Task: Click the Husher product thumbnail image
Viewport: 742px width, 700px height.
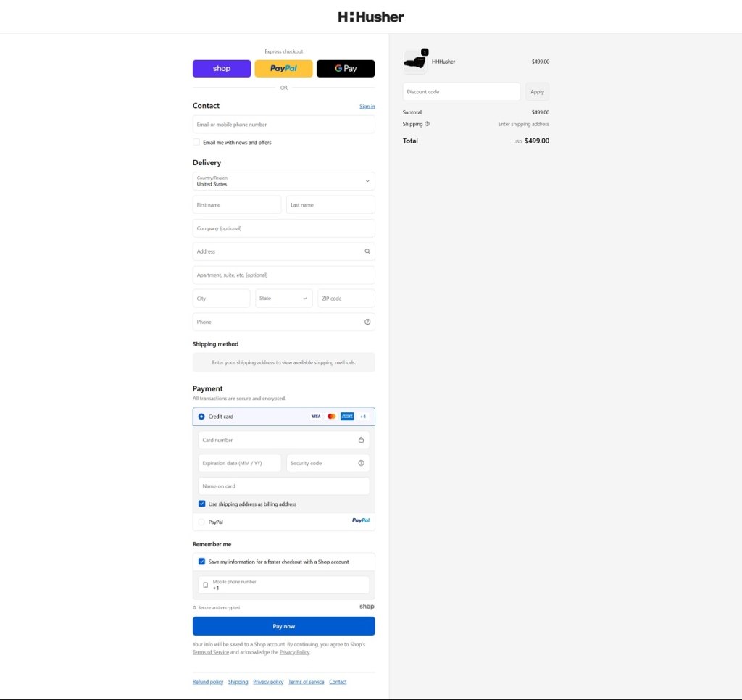Action: 414,62
